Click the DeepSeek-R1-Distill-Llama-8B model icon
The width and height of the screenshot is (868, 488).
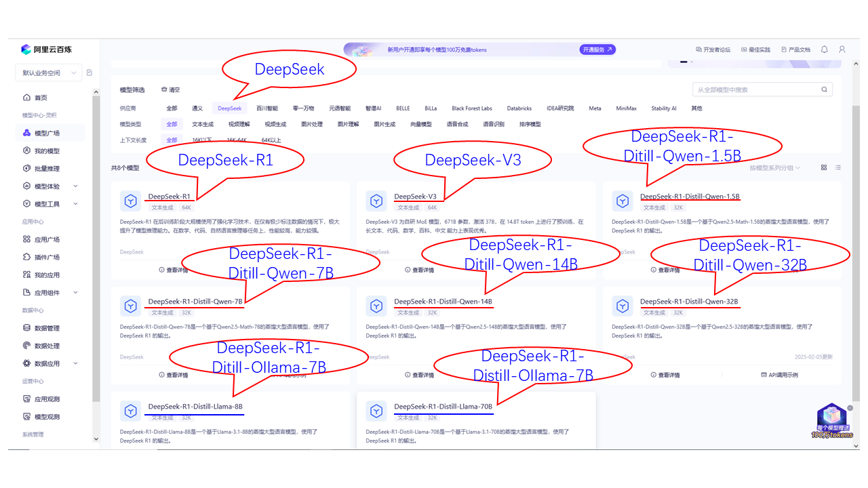(130, 411)
